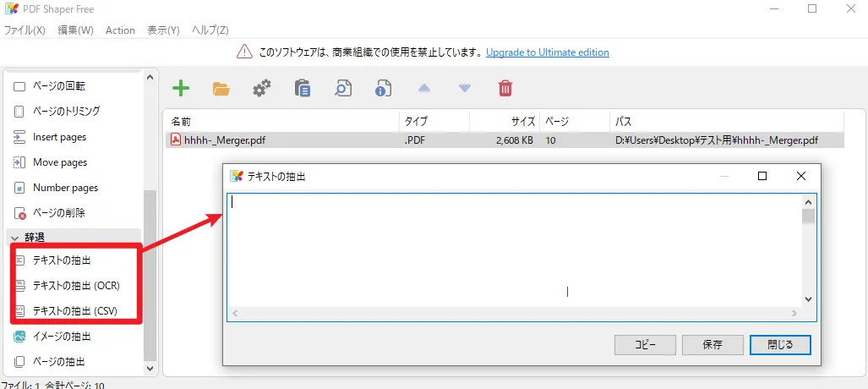
Task: Click Upgrade to Ultimate edition link
Action: [548, 52]
